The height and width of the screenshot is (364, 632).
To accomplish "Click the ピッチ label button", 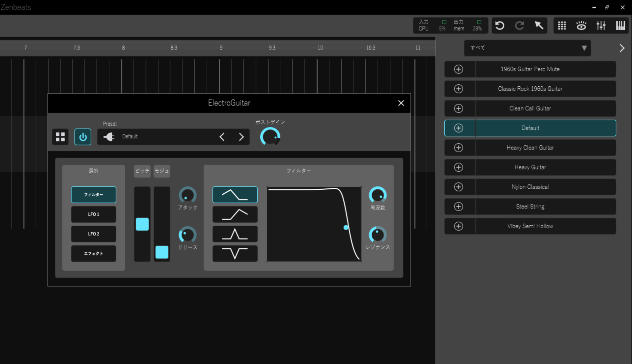I will pos(142,171).
